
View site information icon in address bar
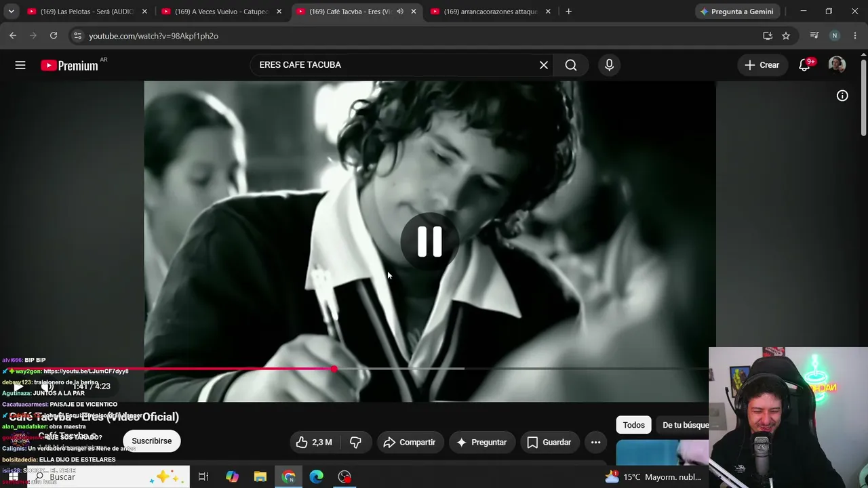coord(77,36)
